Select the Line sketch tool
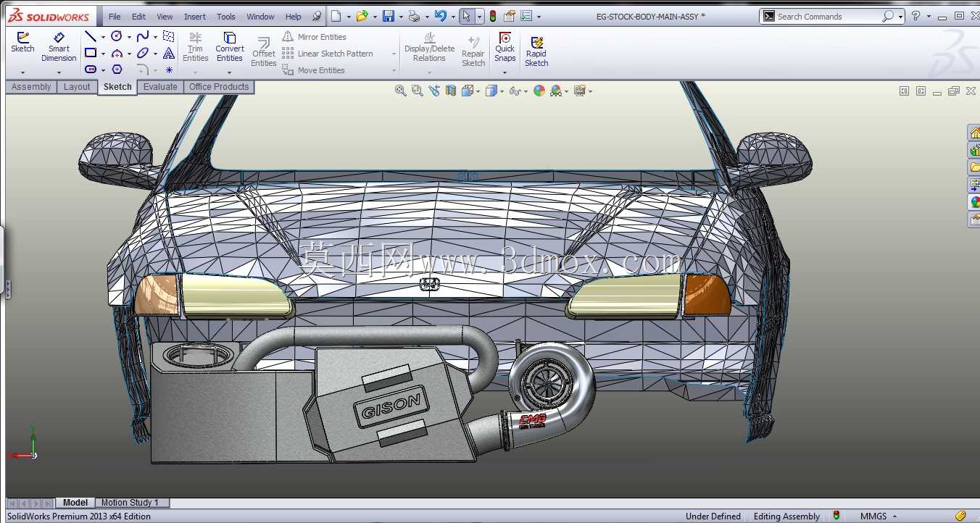This screenshot has height=523, width=980. pos(91,36)
